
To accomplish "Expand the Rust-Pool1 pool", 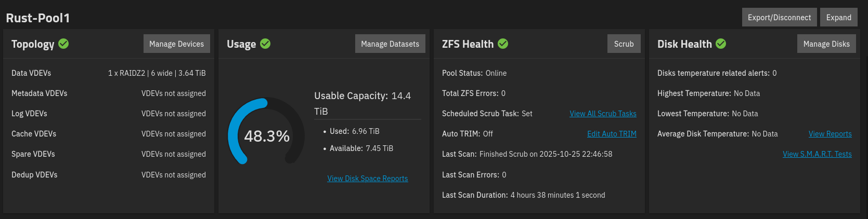I will [838, 18].
